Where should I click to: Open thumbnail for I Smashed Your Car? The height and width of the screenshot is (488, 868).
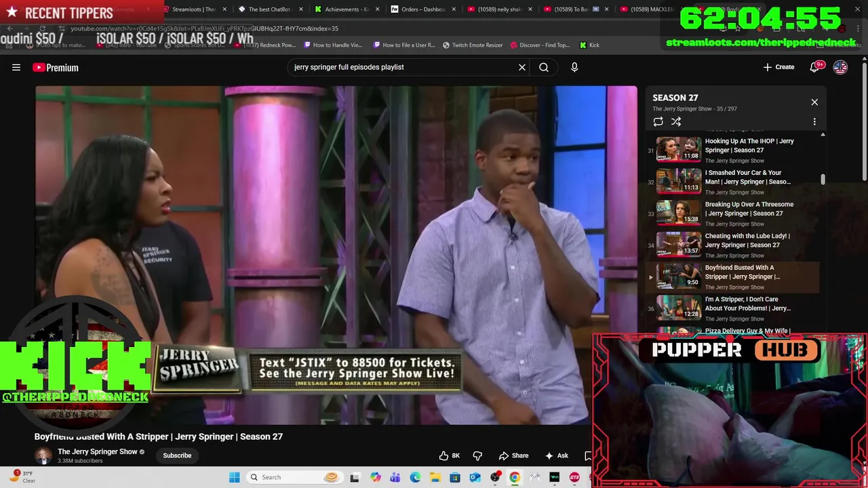679,181
